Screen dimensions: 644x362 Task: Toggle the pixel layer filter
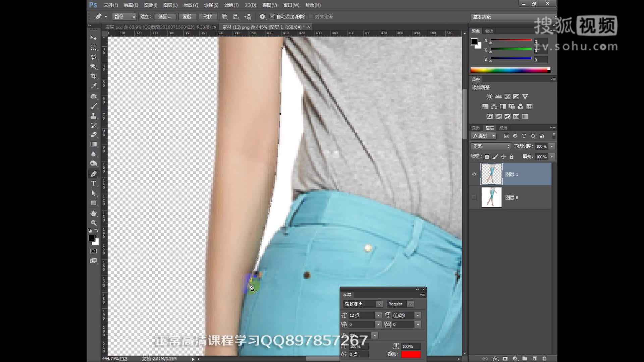pos(506,136)
